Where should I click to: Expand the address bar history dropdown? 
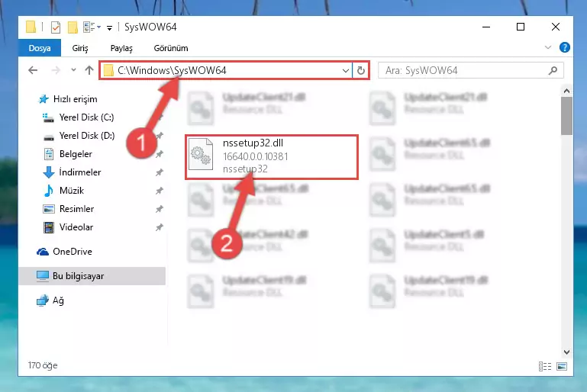click(346, 70)
